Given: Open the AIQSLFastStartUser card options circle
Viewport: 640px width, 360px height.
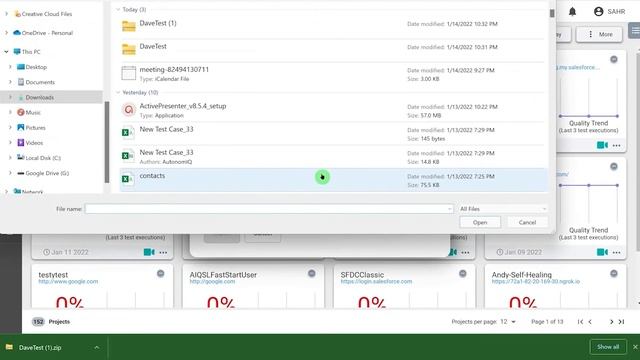Looking at the screenshot, I should pyautogui.click(x=311, y=273).
